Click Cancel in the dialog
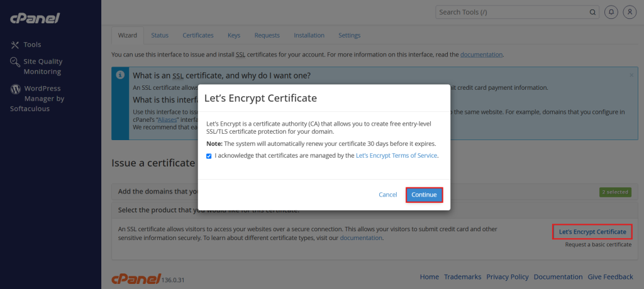This screenshot has height=289, width=644. (387, 195)
